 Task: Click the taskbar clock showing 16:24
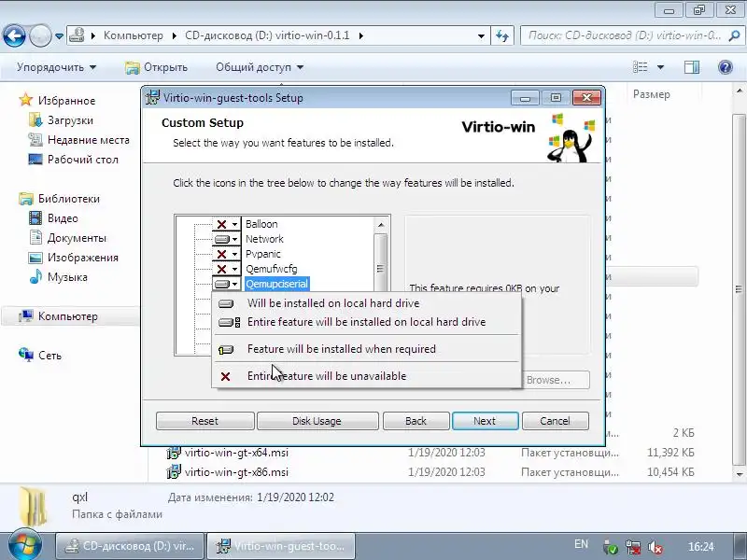click(x=701, y=547)
